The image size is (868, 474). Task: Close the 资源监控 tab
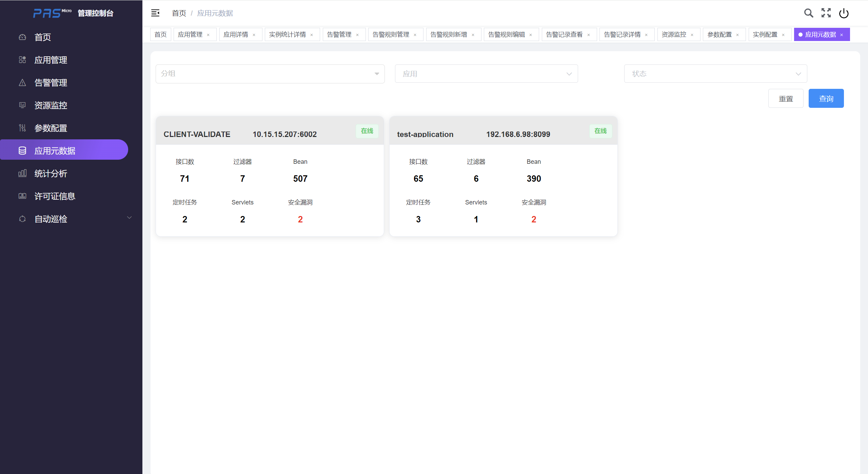692,35
